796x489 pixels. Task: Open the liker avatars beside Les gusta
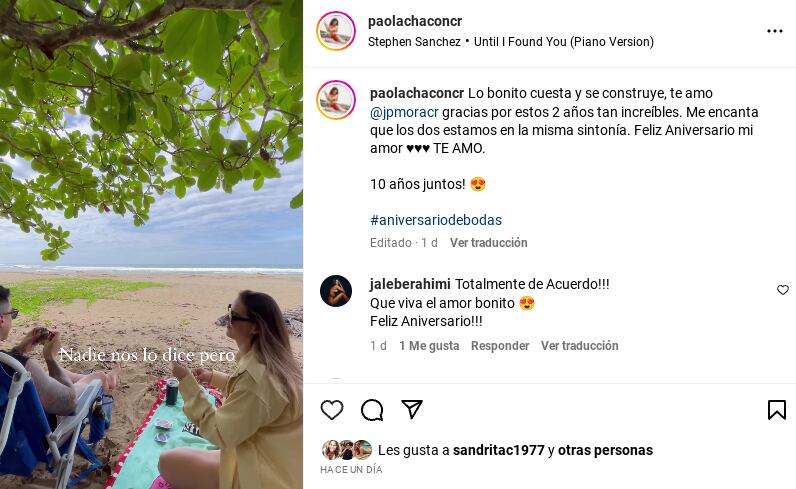tap(347, 450)
